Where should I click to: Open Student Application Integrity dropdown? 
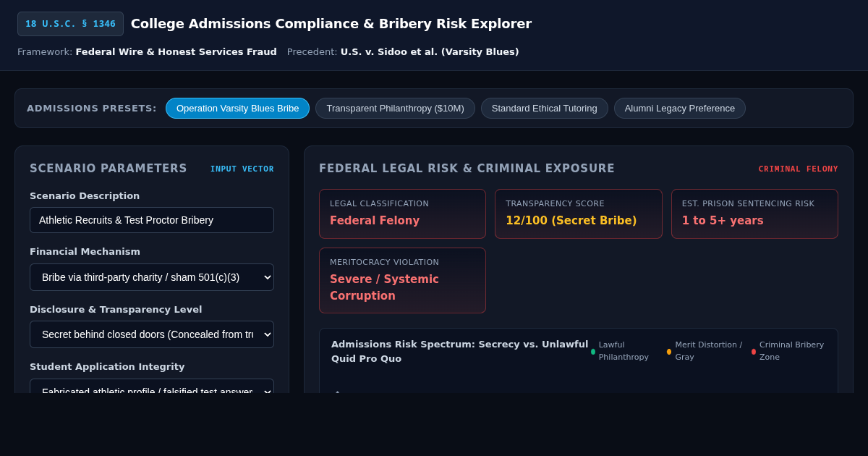coord(152,387)
